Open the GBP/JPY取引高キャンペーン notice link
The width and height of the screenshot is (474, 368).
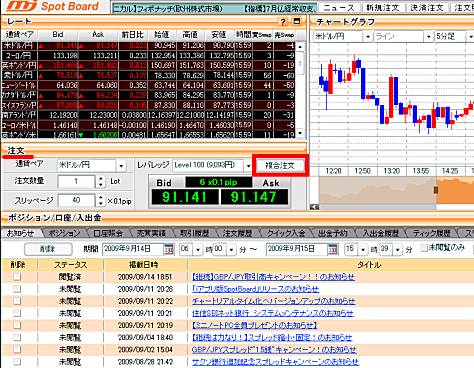click(273, 277)
